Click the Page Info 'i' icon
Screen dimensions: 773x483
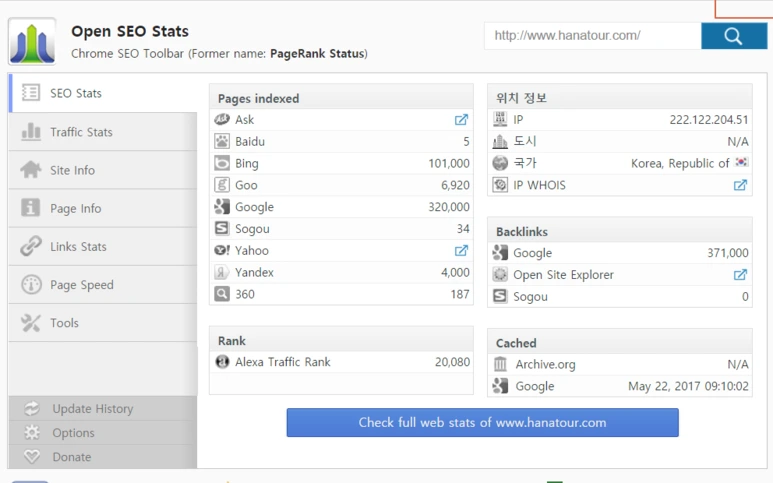click(31, 207)
